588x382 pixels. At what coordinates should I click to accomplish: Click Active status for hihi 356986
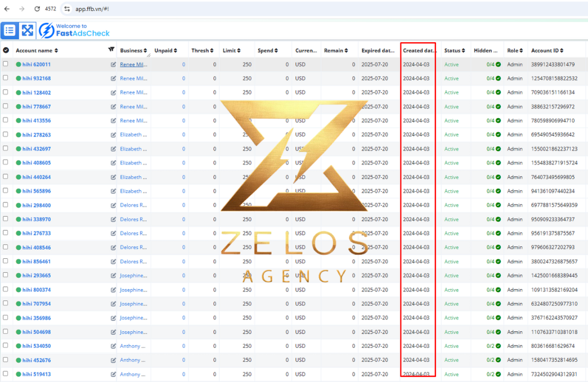(x=451, y=318)
